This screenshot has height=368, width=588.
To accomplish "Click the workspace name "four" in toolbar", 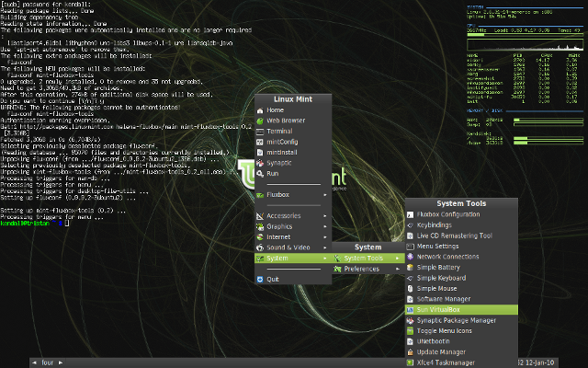I will (x=47, y=362).
